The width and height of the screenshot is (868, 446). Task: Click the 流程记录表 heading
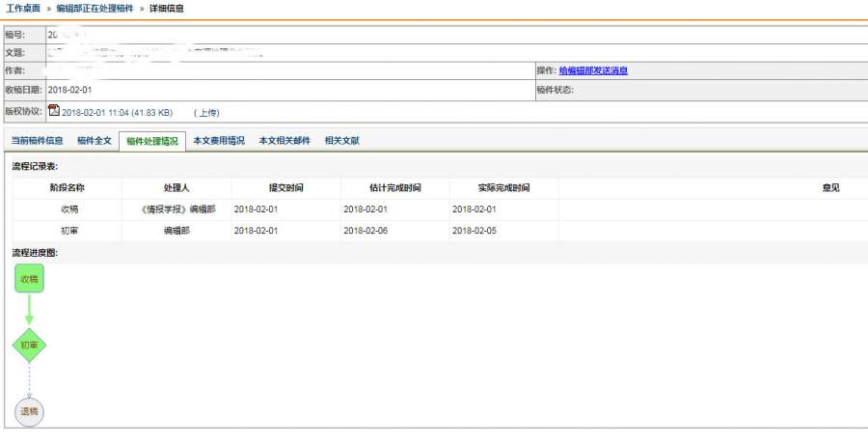(35, 166)
